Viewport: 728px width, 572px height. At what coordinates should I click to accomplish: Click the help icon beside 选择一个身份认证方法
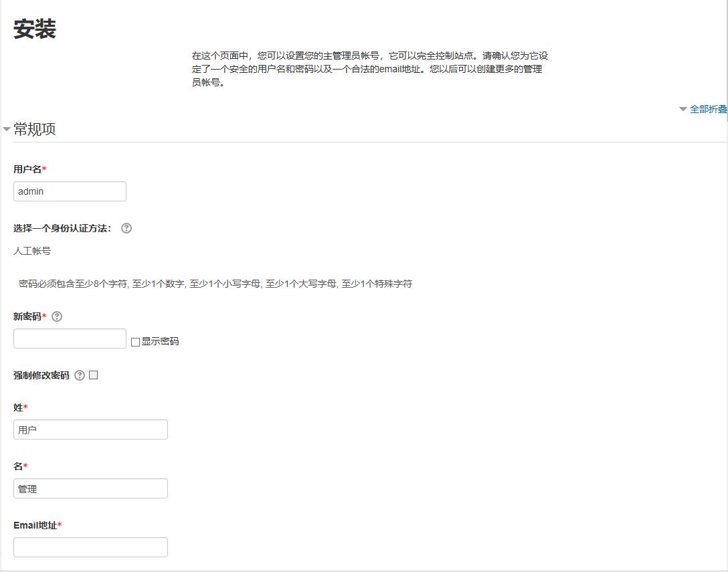click(x=126, y=228)
